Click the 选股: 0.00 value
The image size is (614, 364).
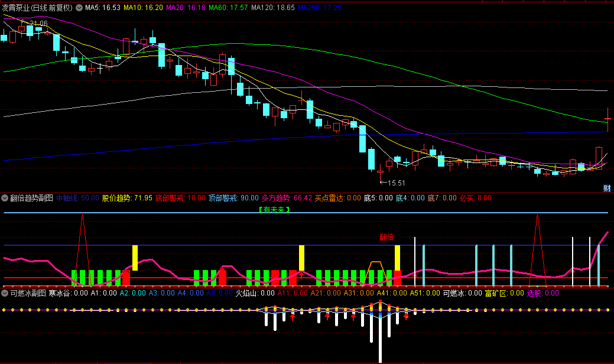point(542,293)
